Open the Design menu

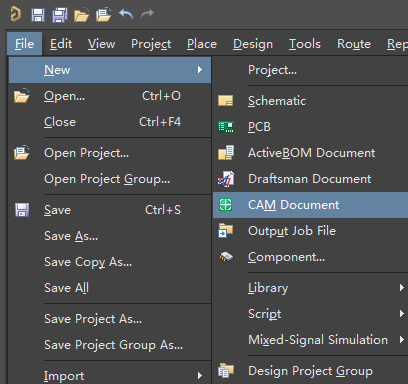pyautogui.click(x=253, y=44)
